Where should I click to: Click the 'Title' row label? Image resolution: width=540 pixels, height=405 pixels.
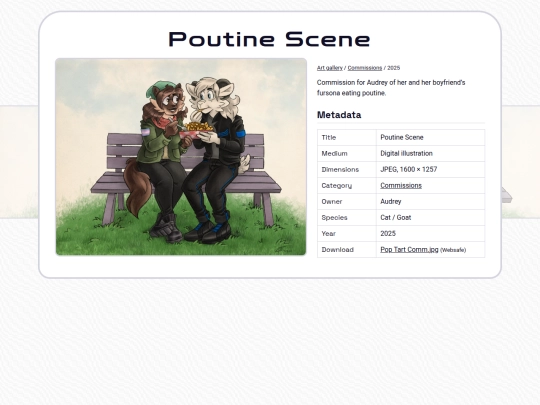pyautogui.click(x=329, y=137)
